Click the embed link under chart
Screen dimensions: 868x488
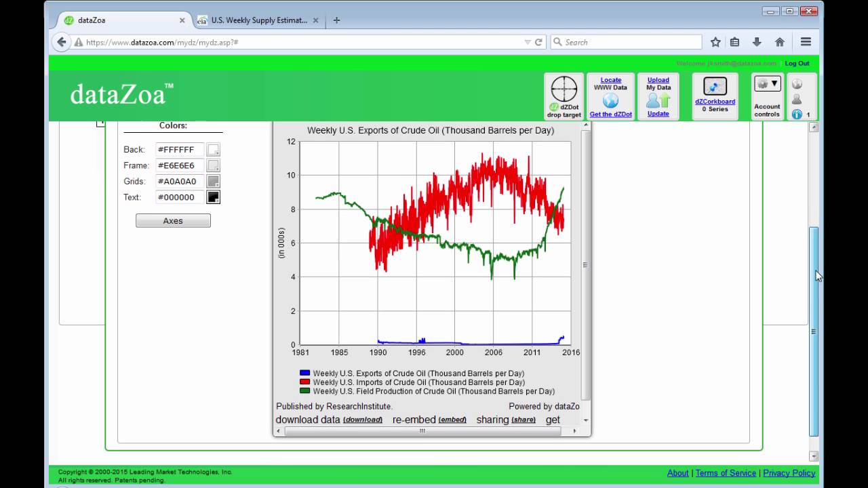452,420
